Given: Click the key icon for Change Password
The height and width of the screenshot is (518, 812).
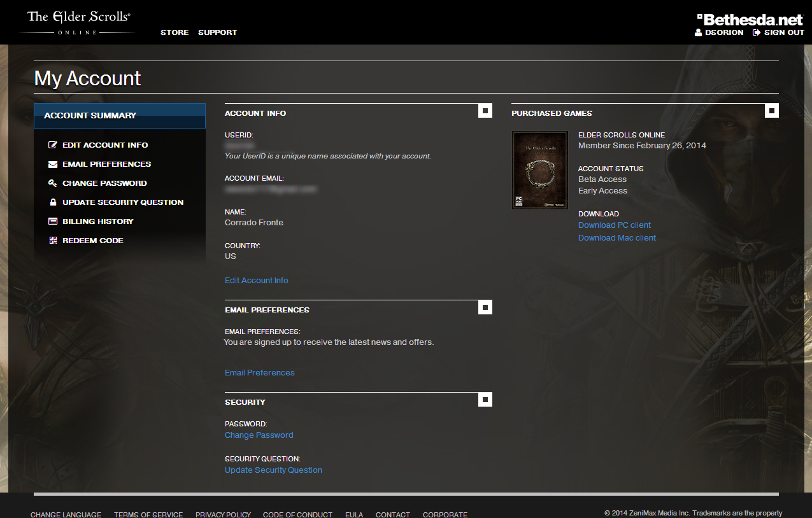Looking at the screenshot, I should click(53, 183).
